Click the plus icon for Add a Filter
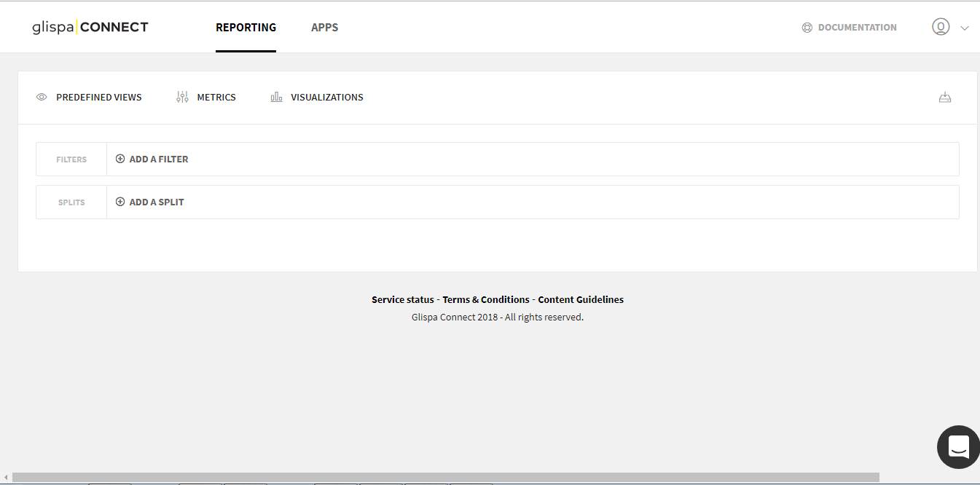 coord(120,159)
